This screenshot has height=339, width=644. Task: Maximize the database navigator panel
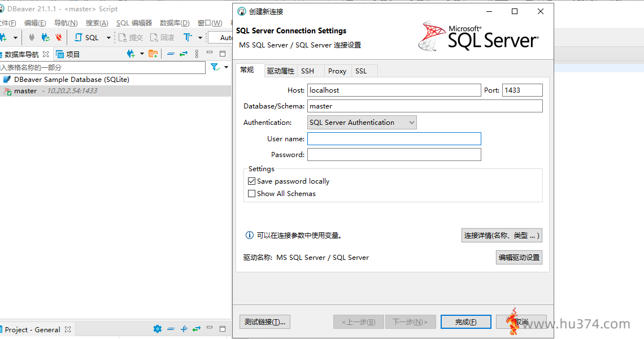pos(223,54)
